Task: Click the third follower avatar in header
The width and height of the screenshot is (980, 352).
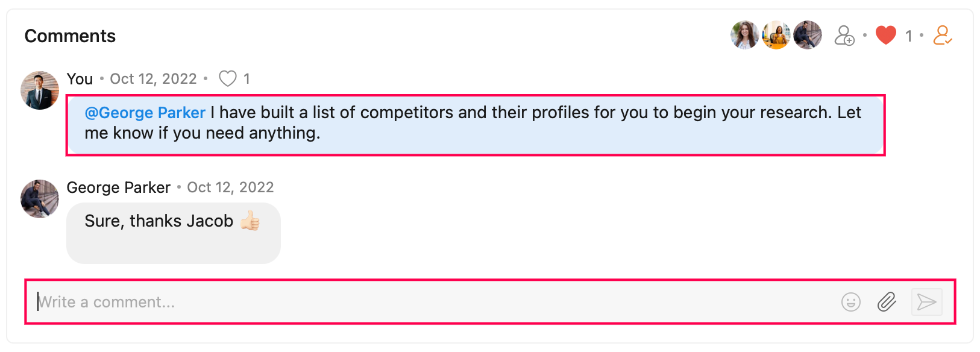Action: 808,35
